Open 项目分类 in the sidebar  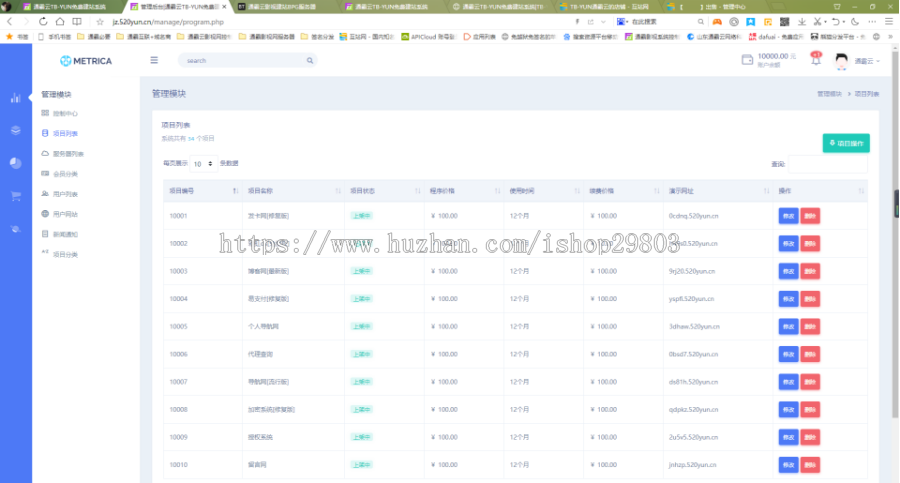tap(60, 254)
